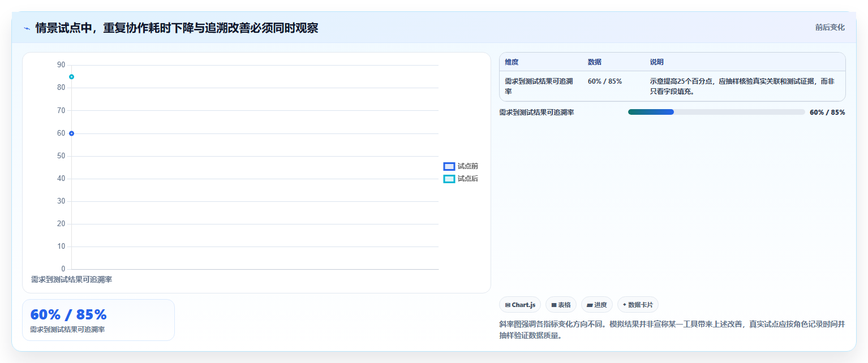Click the 60% / 85% value beside the progress bar
This screenshot has width=868, height=363.
(827, 112)
